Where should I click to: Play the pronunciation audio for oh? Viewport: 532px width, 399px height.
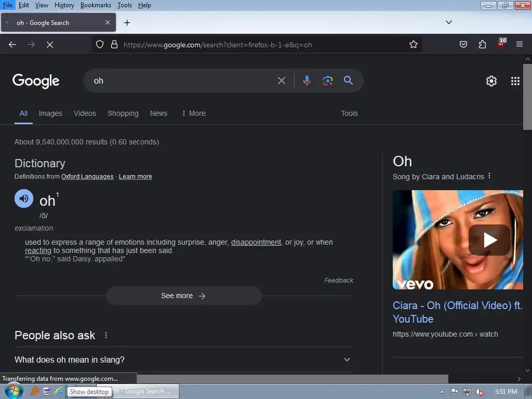24,198
